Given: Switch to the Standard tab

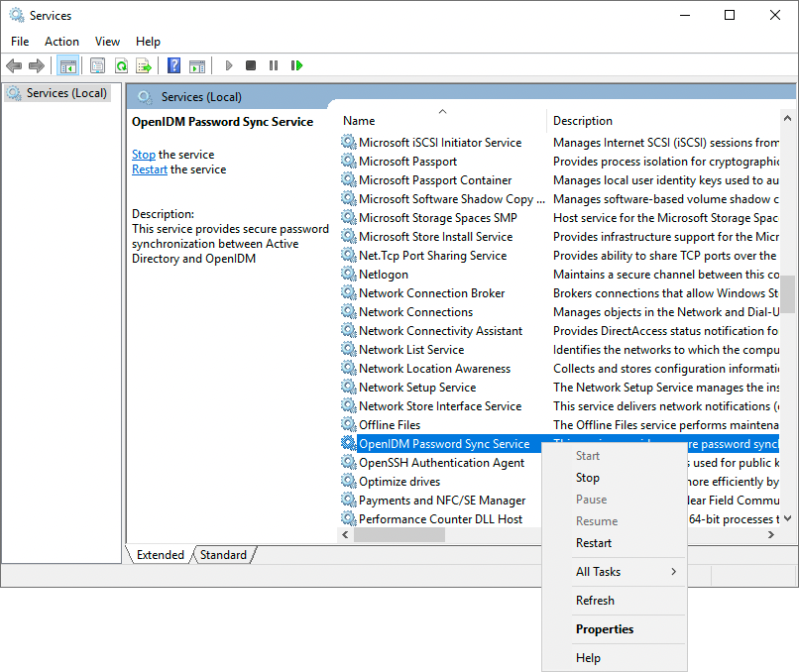Looking at the screenshot, I should pos(223,555).
